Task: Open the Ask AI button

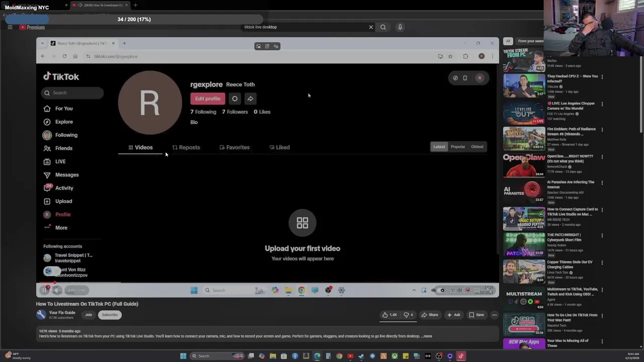Action: coord(453,315)
